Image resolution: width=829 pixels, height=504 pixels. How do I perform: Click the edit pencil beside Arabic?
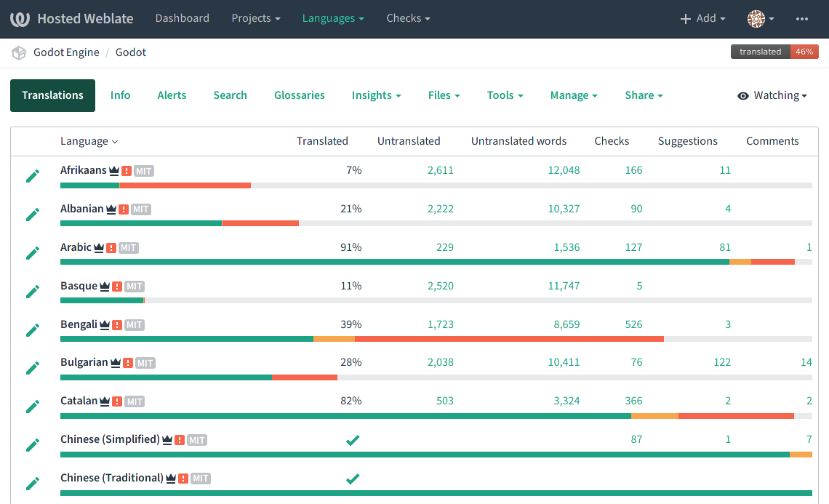[33, 253]
